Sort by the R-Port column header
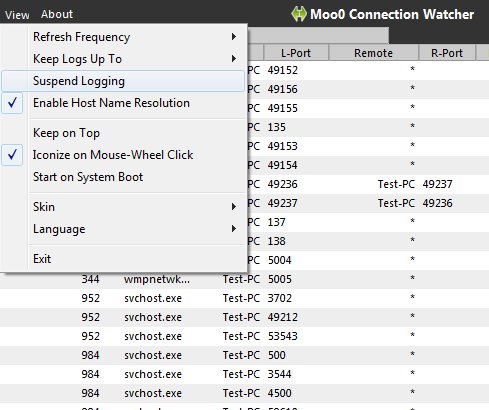This screenshot has height=410, width=489. (447, 53)
